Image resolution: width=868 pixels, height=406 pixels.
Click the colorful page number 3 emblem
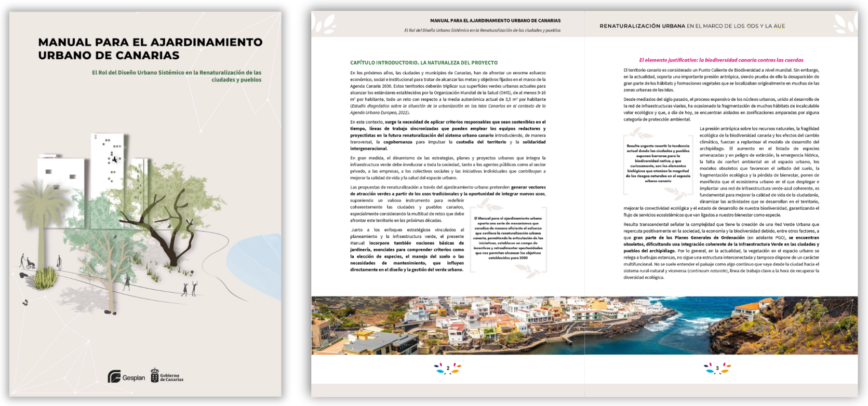pyautogui.click(x=717, y=368)
